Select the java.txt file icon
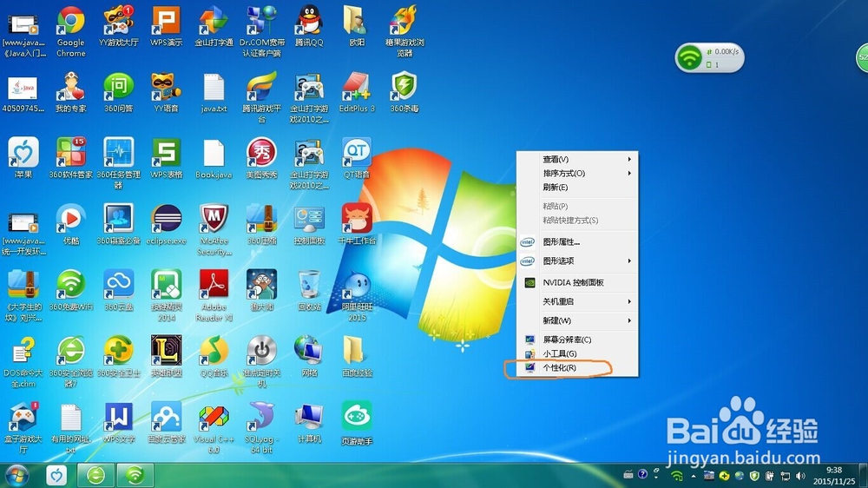 click(x=214, y=93)
